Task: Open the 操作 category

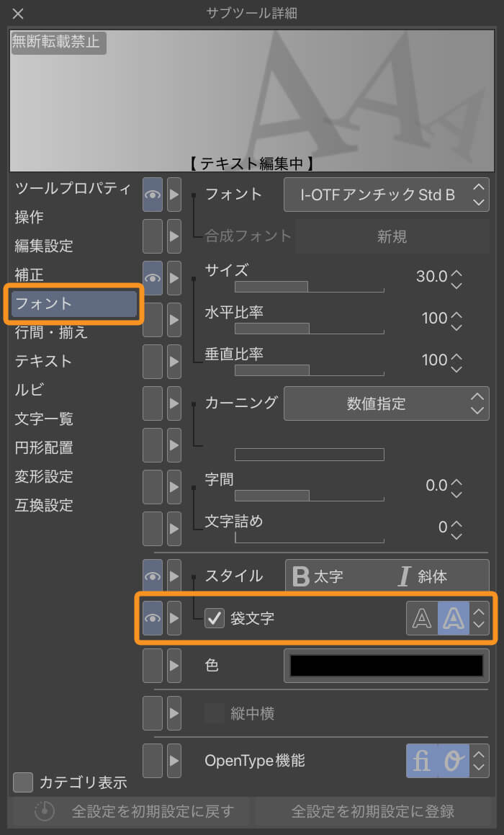Action: point(30,217)
